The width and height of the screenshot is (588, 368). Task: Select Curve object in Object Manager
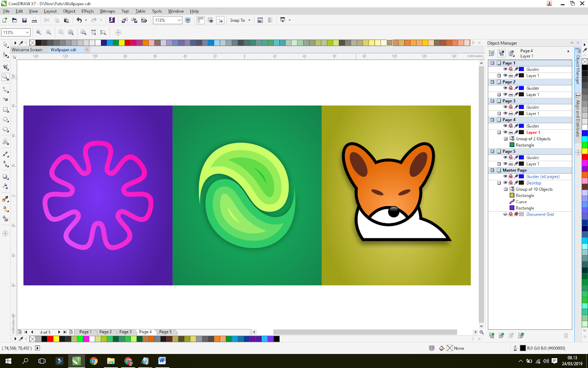[x=521, y=202]
